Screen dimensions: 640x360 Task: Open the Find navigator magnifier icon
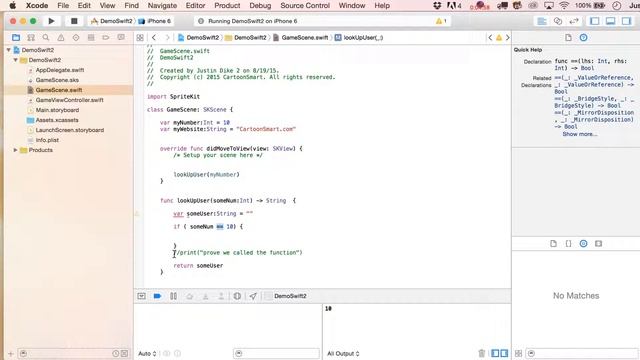[x=46, y=38]
